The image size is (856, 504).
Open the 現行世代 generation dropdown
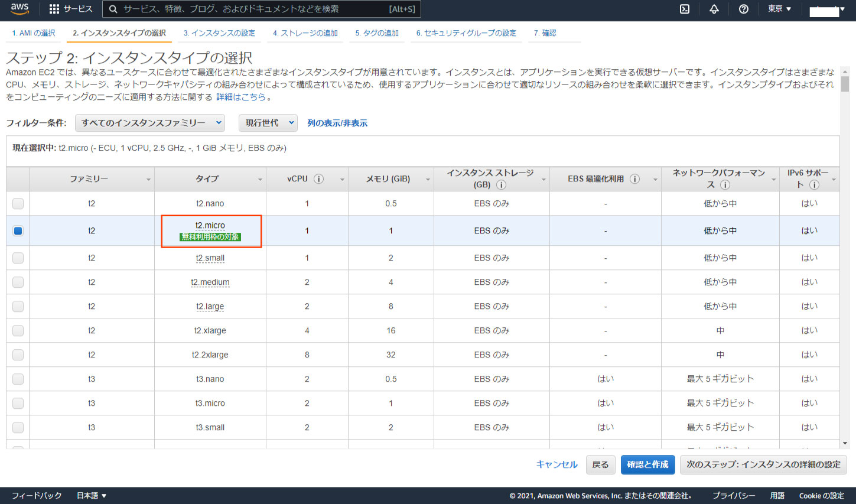coord(268,123)
